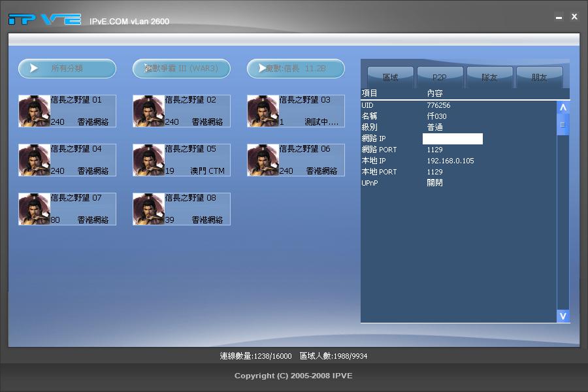The image size is (588, 392).
Task: Select room title 信長之野望 08
Action: click(191, 198)
